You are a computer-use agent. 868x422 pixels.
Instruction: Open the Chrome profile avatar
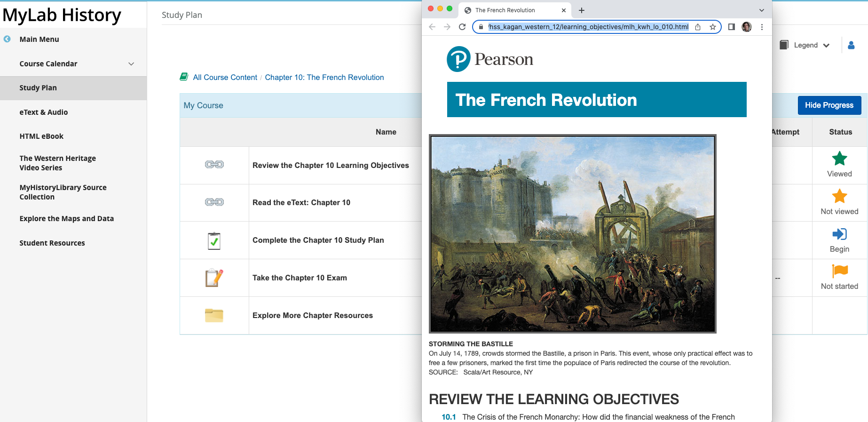click(x=747, y=27)
